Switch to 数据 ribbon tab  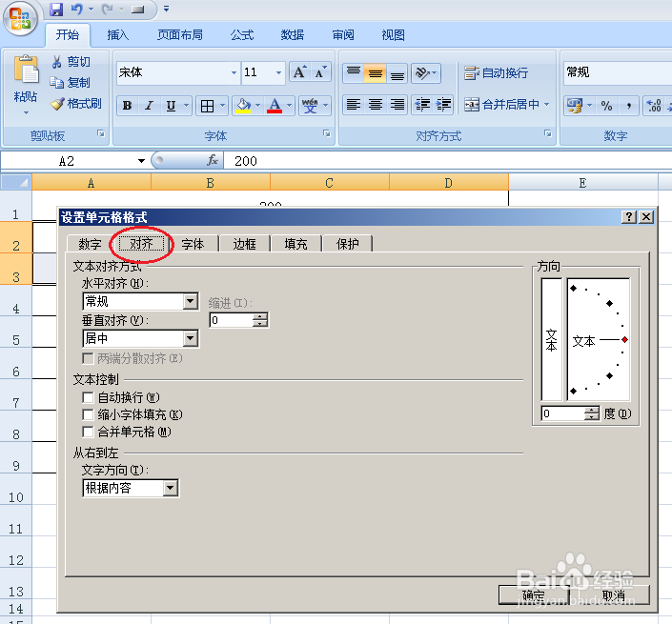pos(293,34)
